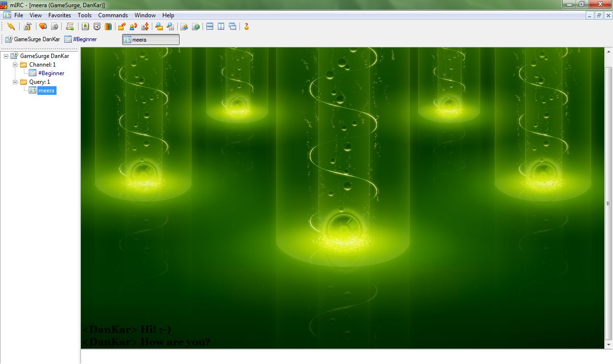This screenshot has height=364, width=613.
Task: Click the About mIRC icon
Action: (247, 26)
